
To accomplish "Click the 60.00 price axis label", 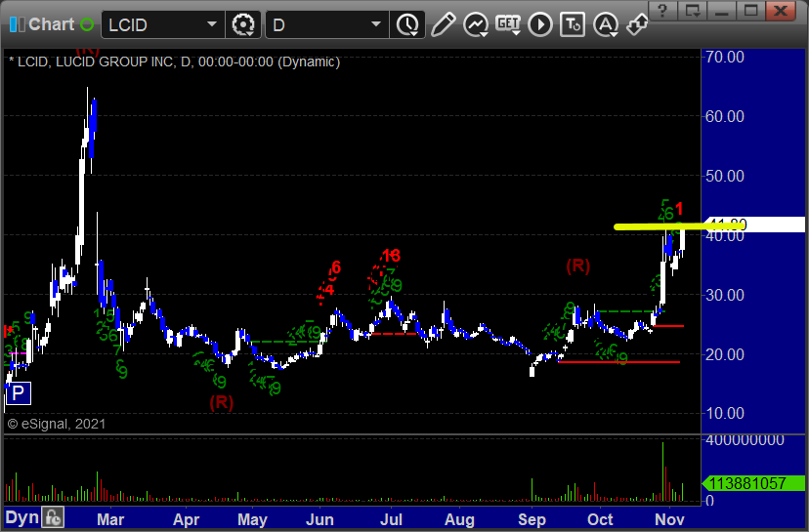I will pyautogui.click(x=724, y=116).
